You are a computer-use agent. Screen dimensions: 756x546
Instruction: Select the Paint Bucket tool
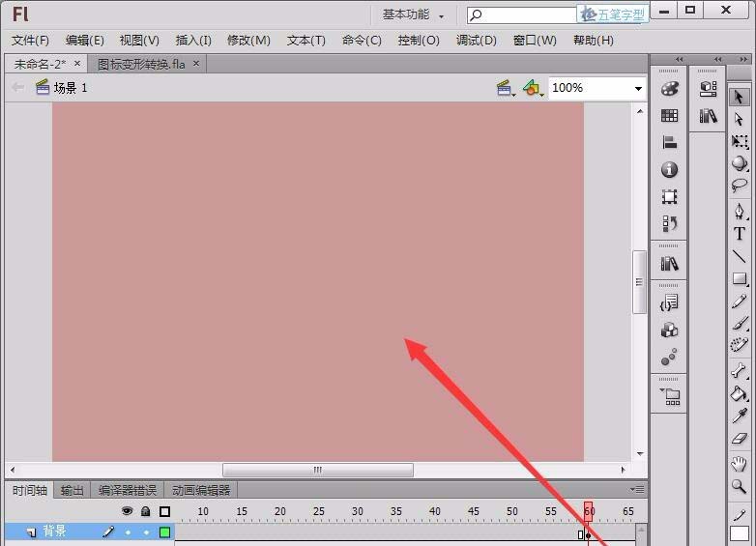coord(740,393)
